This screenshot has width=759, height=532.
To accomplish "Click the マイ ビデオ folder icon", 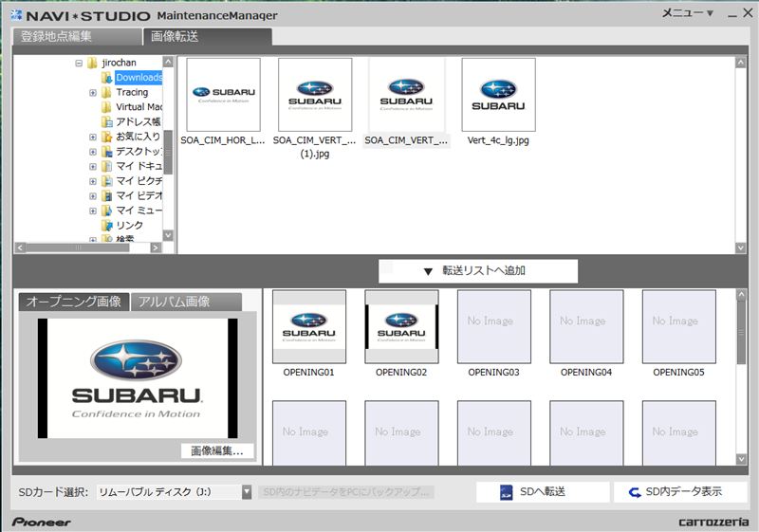I will (x=106, y=196).
